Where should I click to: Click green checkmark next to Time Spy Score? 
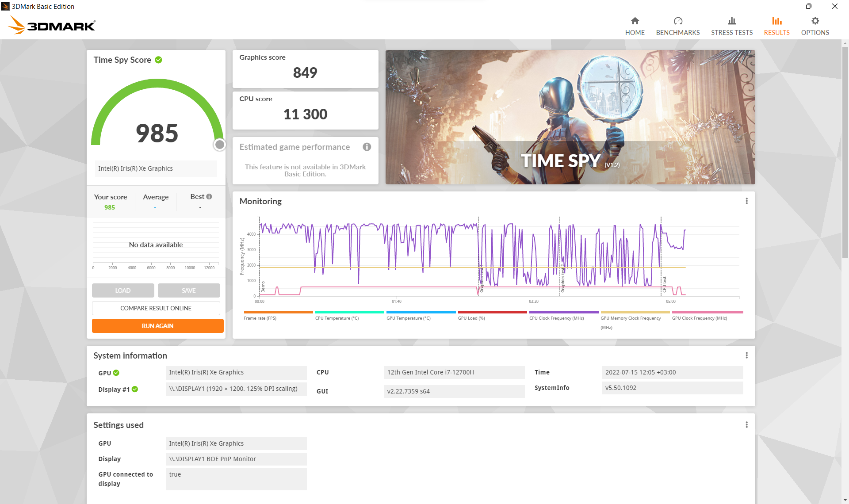coord(158,60)
